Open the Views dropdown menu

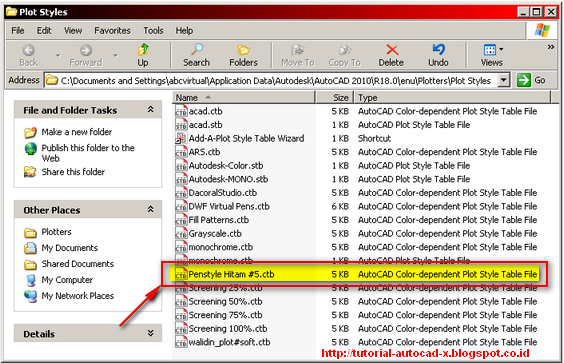492,55
